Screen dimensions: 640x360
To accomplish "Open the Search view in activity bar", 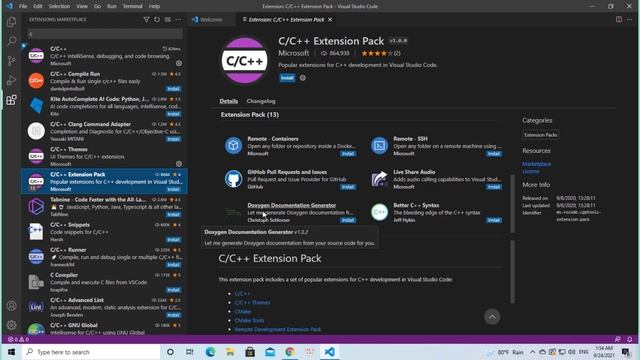I will [x=11, y=41].
